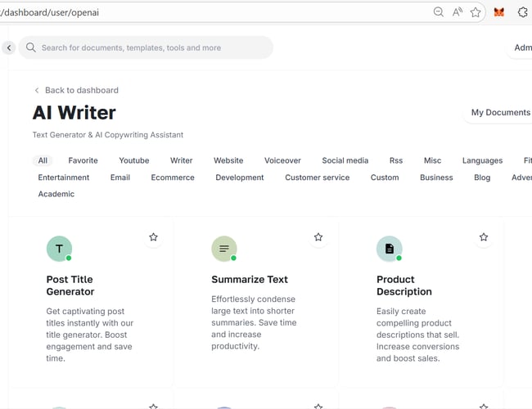Select the Customer service category filter
532x409 pixels.
tap(318, 178)
